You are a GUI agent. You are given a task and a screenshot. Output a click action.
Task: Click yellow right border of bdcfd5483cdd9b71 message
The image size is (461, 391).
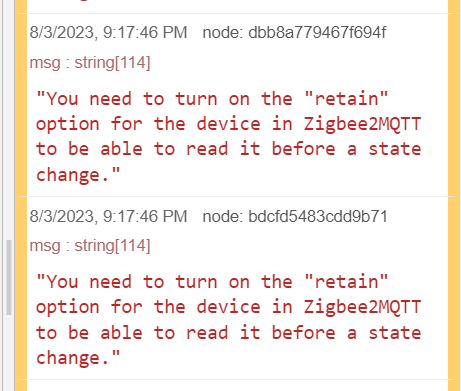point(454,288)
